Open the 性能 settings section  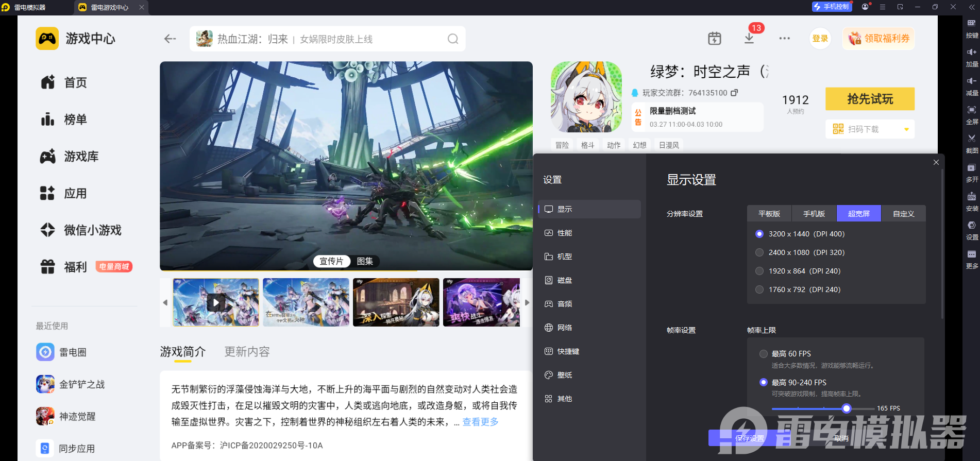coord(589,233)
